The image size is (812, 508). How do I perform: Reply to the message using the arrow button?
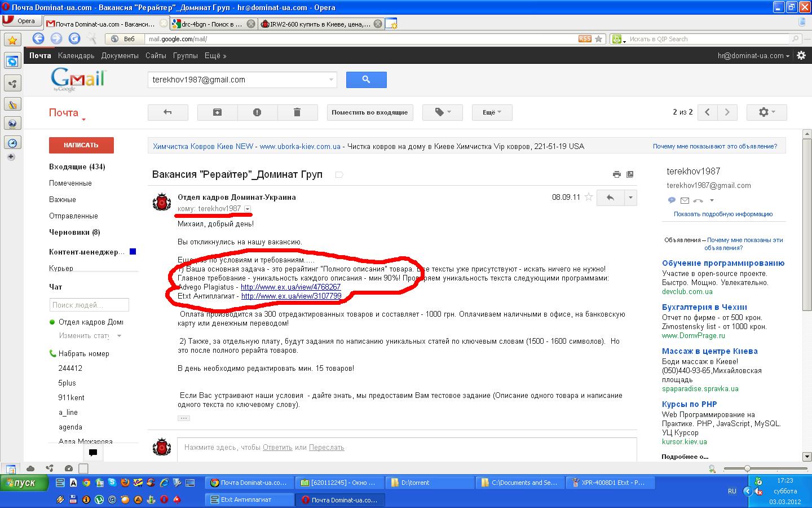tap(610, 198)
